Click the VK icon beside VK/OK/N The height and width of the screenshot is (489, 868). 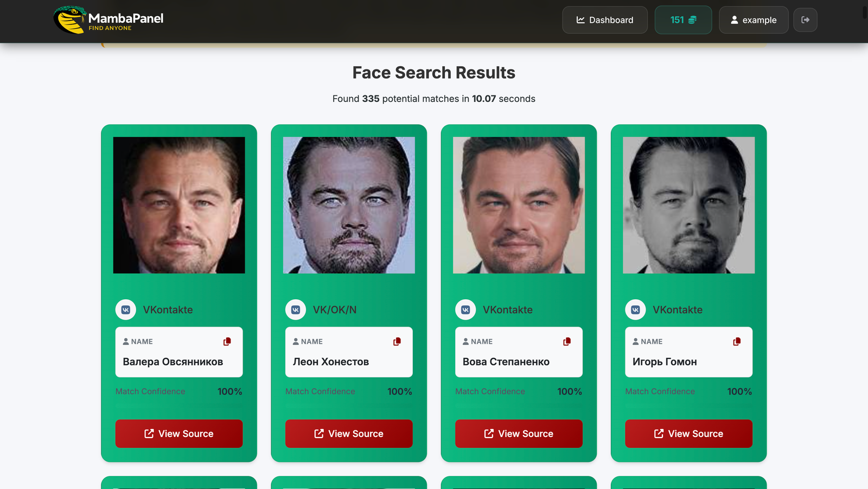click(296, 310)
